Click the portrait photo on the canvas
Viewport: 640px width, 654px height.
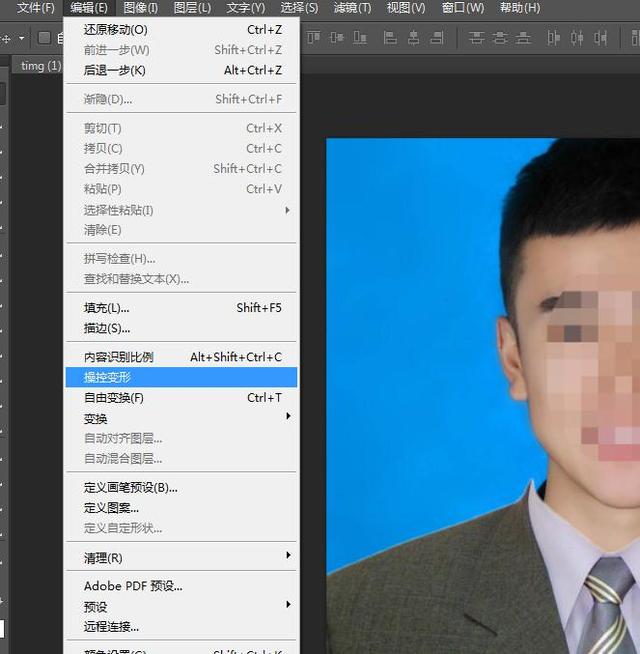click(483, 396)
